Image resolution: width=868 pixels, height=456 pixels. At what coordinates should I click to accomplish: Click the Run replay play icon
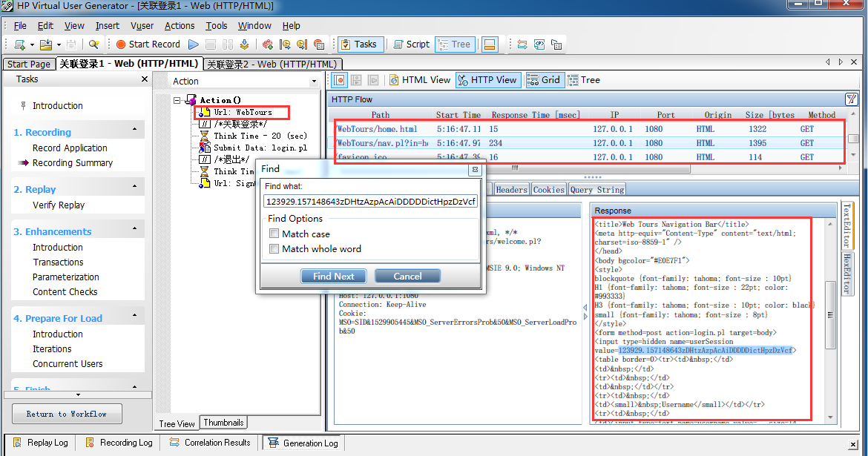pos(193,44)
